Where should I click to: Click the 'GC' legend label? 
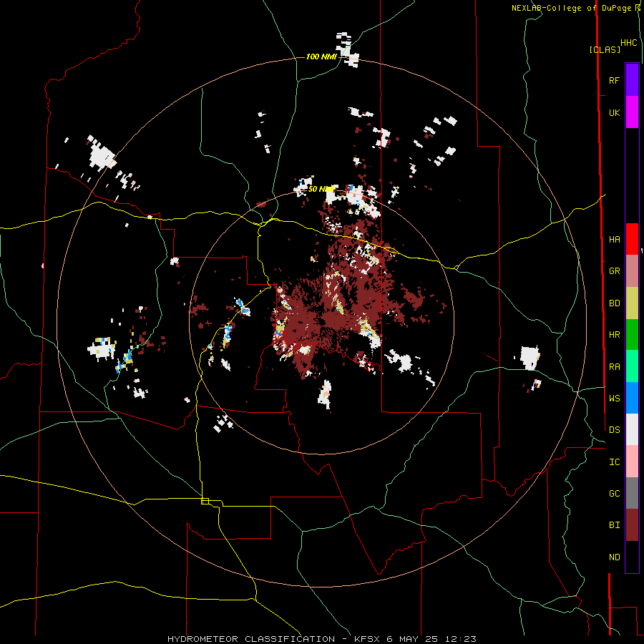[614, 493]
